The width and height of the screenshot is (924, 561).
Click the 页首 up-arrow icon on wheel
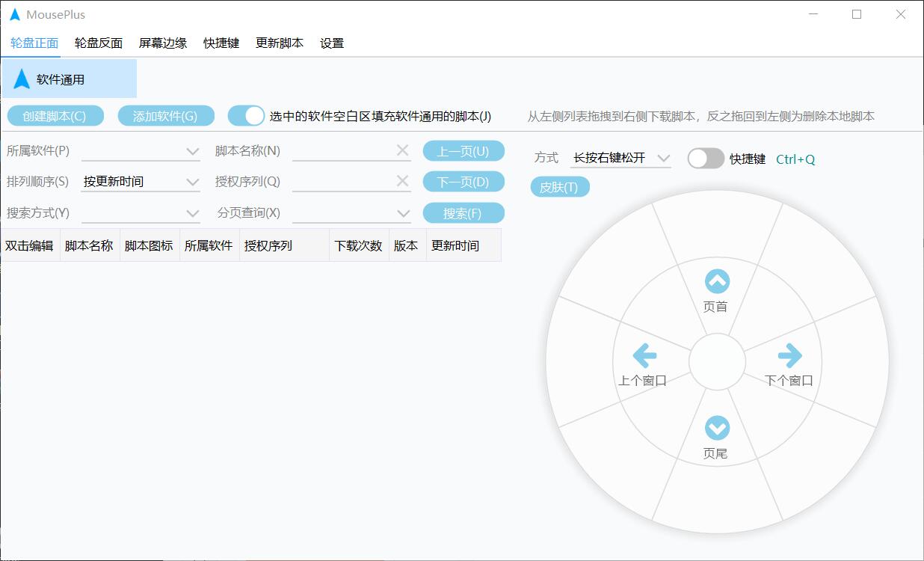(x=717, y=282)
